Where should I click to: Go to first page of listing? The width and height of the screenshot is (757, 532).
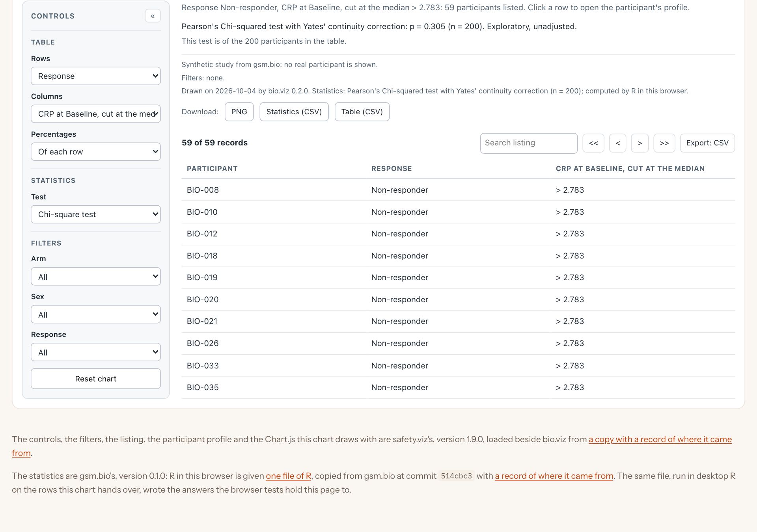pos(593,143)
